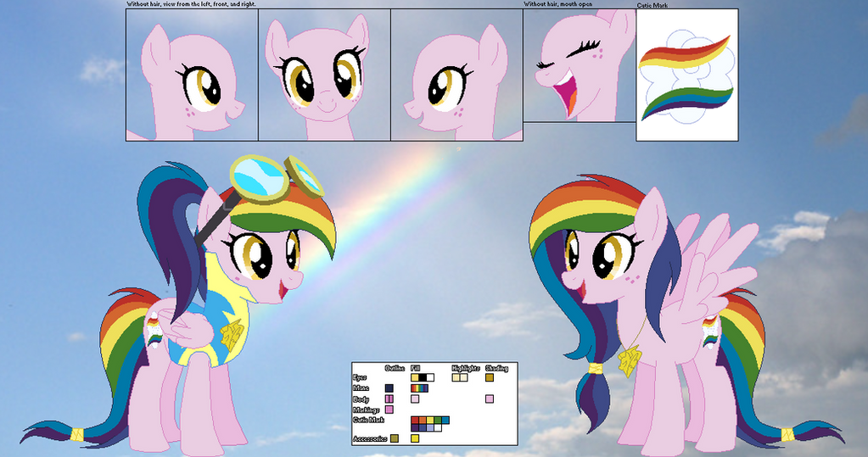Pick the bright yellow Accessories fill swatch
868x457 pixels.
(x=415, y=438)
